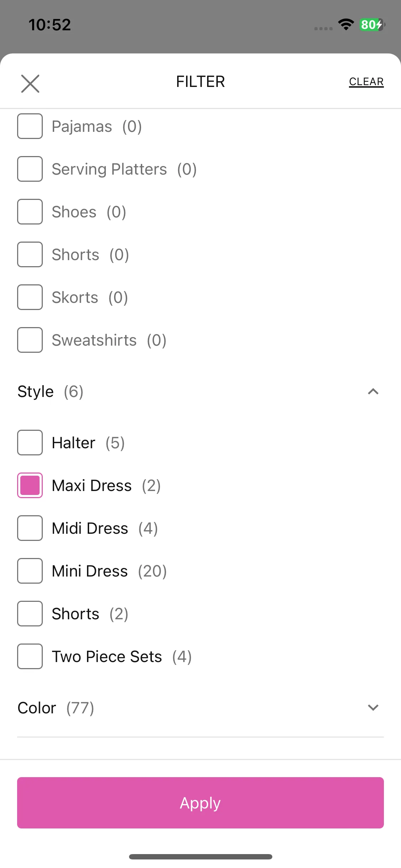401x868 pixels.
Task: Select the Midi Dress checkbox
Action: click(30, 528)
